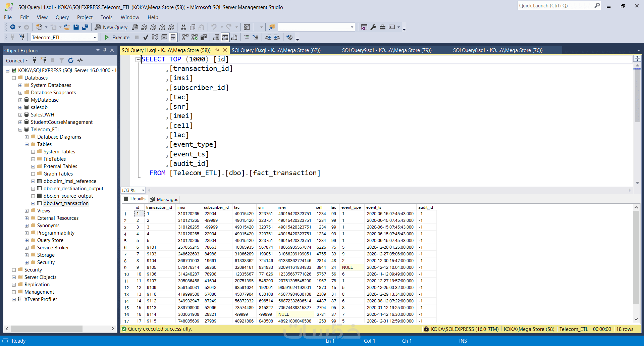Switch to the Messages results tab
Viewport: 644px width, 346px height.
coord(164,199)
